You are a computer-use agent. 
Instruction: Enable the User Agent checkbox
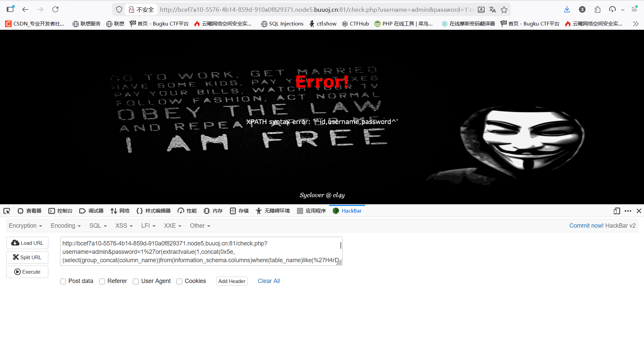tap(136, 281)
